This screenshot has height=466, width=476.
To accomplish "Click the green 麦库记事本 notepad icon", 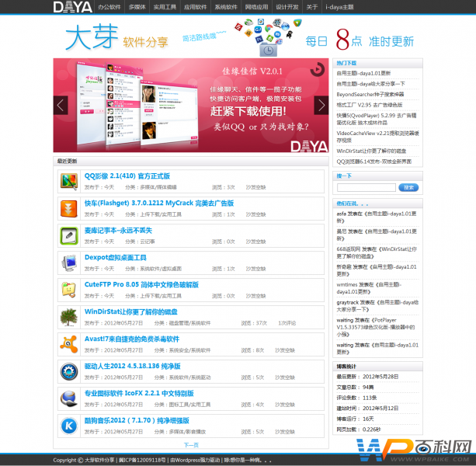I will tap(69, 236).
